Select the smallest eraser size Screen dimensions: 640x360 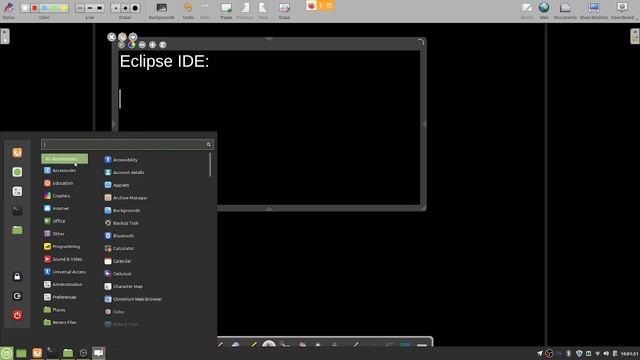(x=116, y=8)
